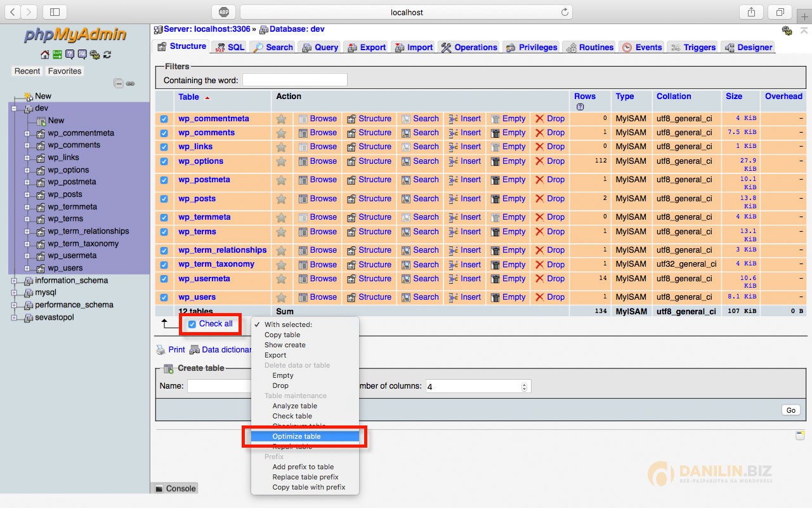812x508 pixels.
Task: Uncheck the wp_usermeta row checkbox
Action: pos(164,279)
